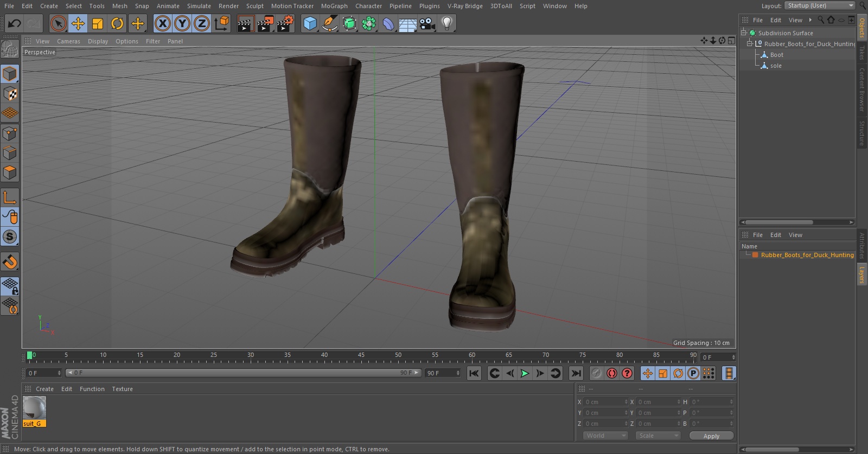Open the V-Ray Bridge menu
The width and height of the screenshot is (868, 454).
point(465,6)
